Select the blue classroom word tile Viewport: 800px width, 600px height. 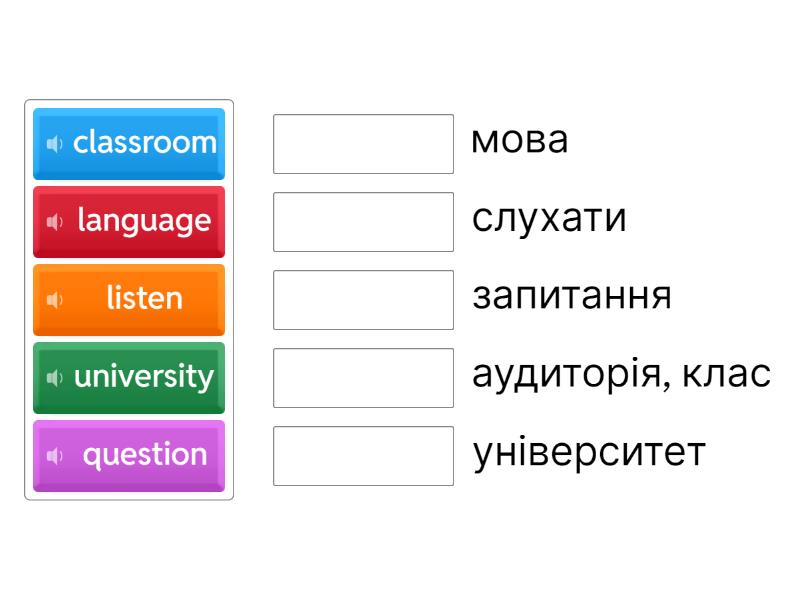point(144,143)
